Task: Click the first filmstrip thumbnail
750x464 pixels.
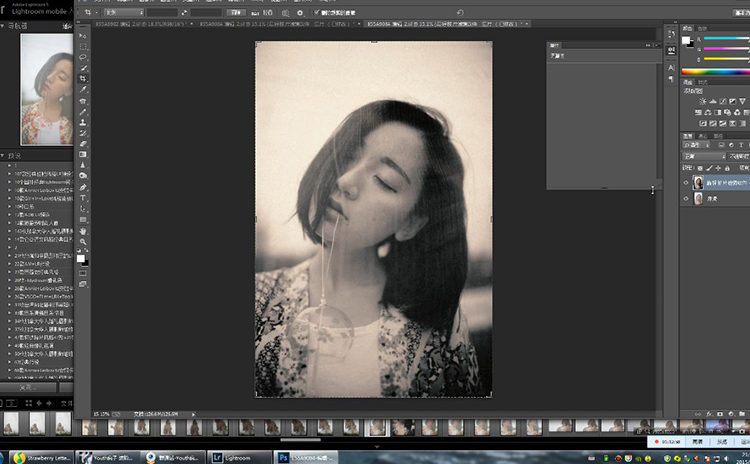Action: click(11, 423)
